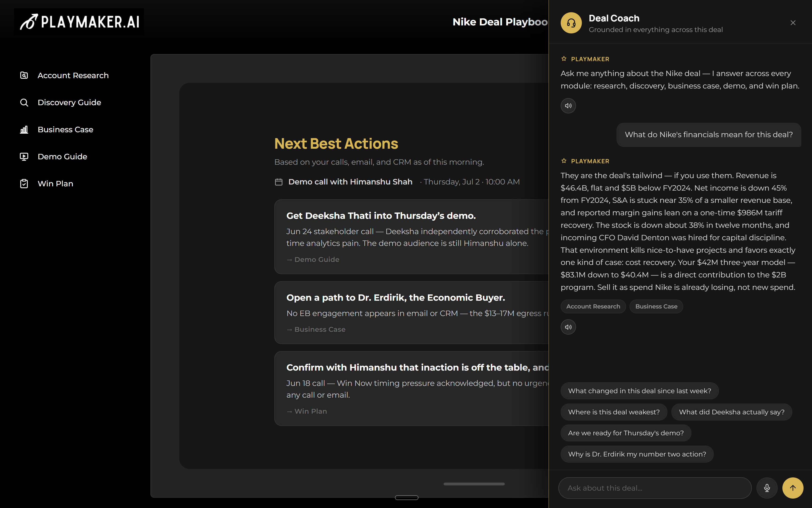Screen dimensions: 812x508
Task: Open 'Open a path to Dr. Erdirik' card
Action: point(412,312)
